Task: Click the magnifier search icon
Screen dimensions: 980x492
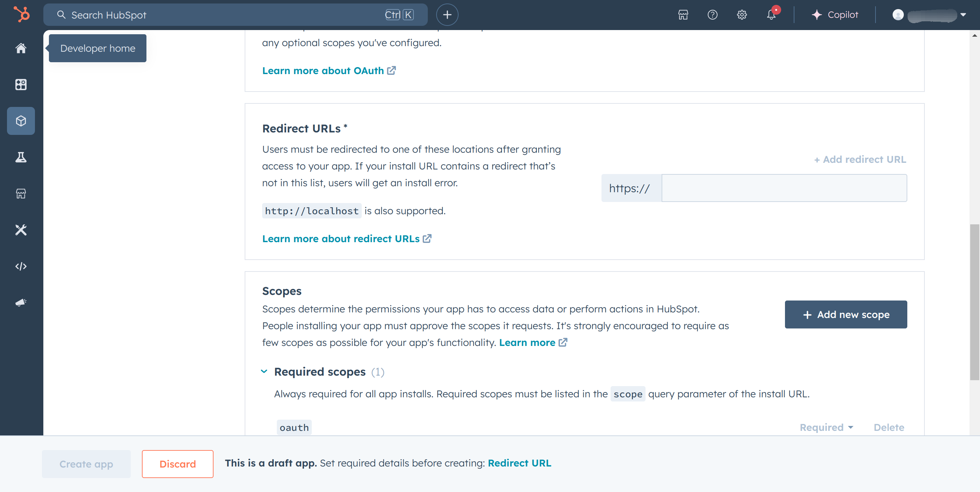Action: point(61,15)
